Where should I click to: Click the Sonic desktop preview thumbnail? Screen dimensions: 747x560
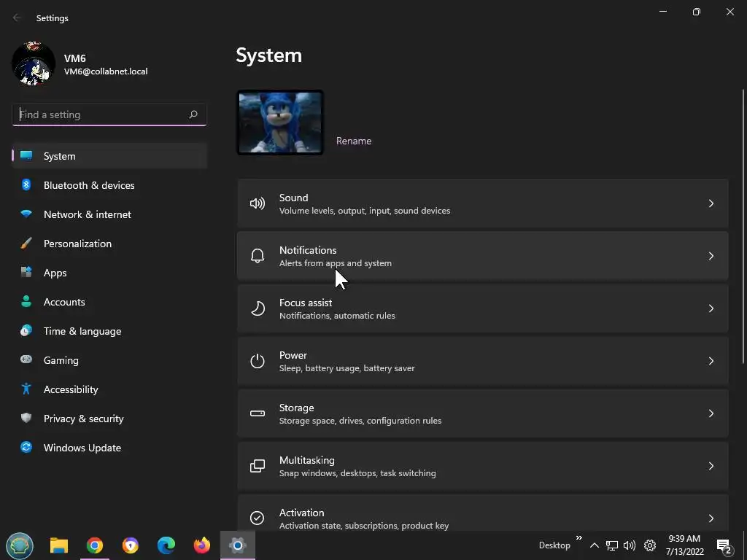click(280, 122)
